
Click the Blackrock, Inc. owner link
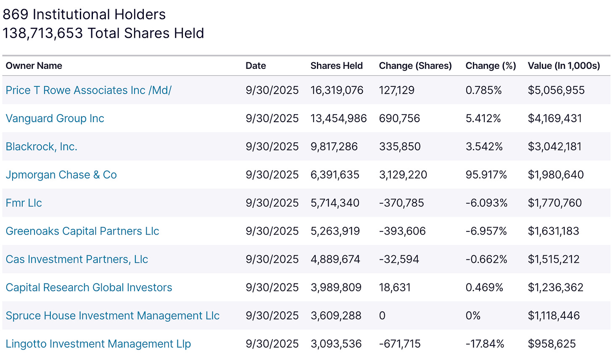click(41, 147)
